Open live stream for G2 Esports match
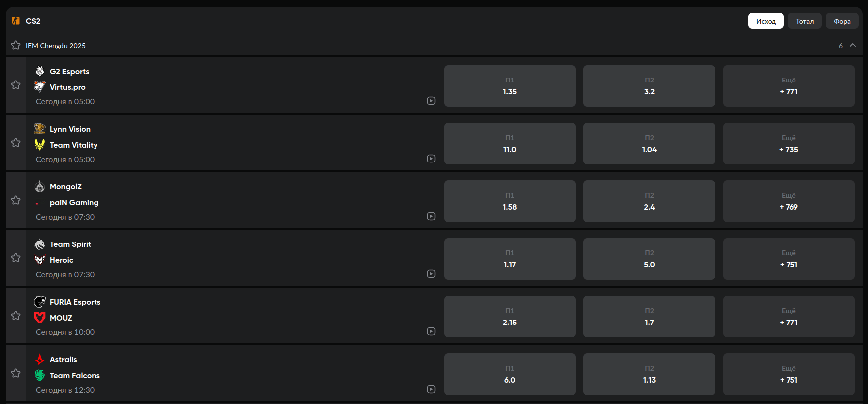Image resolution: width=868 pixels, height=404 pixels. pos(431,101)
